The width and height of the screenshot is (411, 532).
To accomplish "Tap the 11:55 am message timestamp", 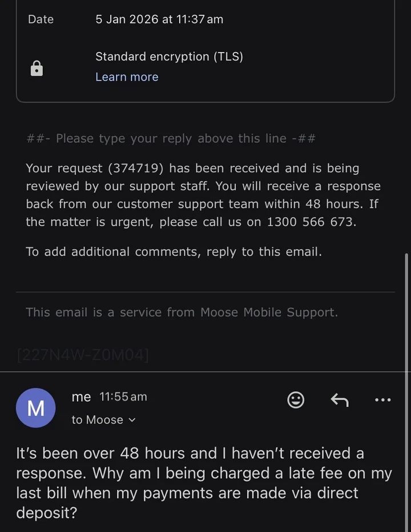I will click(x=123, y=397).
